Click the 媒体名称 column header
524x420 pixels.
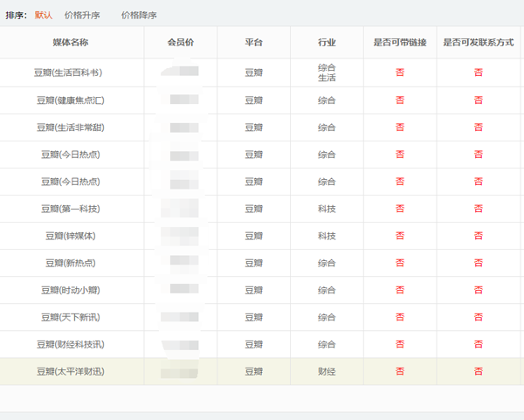(70, 43)
